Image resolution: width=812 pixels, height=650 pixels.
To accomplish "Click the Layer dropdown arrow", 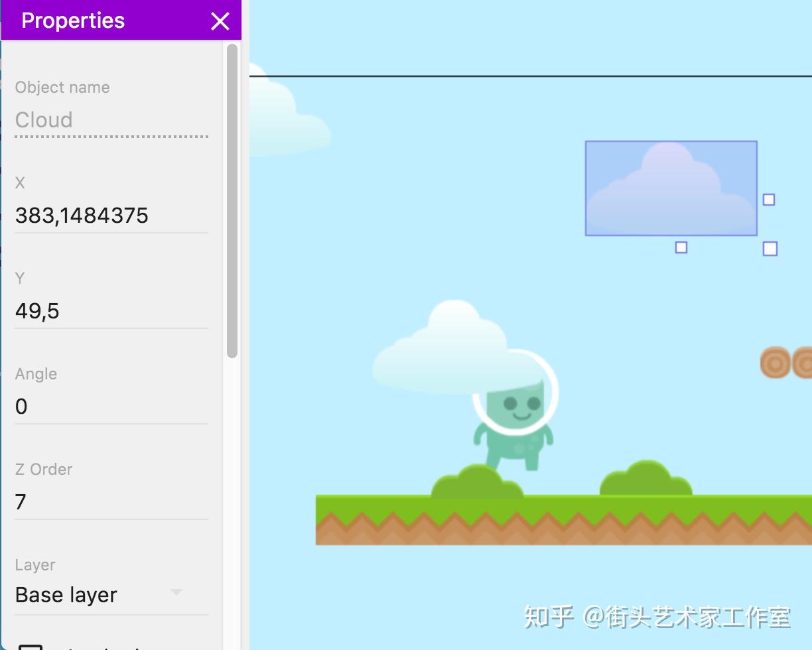I will pyautogui.click(x=175, y=592).
